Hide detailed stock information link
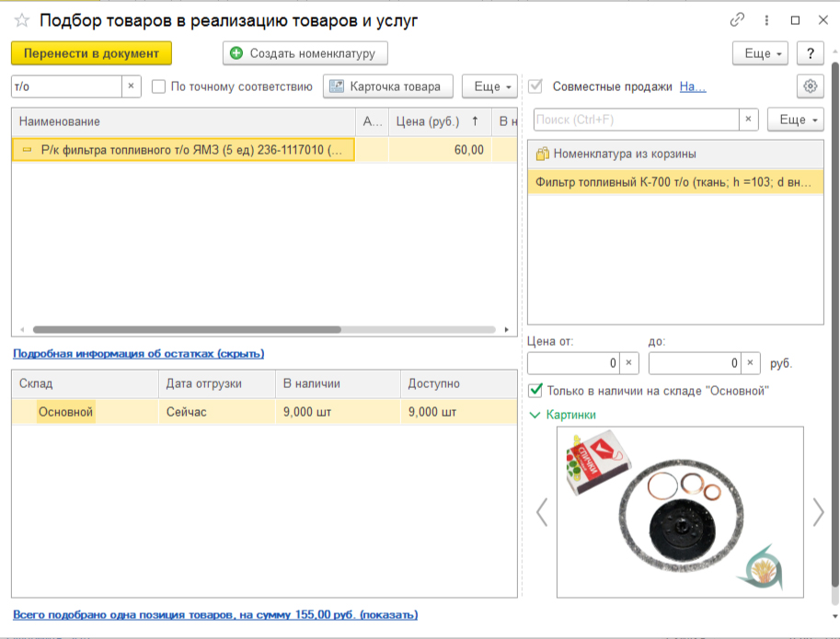The image size is (840, 639). (x=138, y=353)
